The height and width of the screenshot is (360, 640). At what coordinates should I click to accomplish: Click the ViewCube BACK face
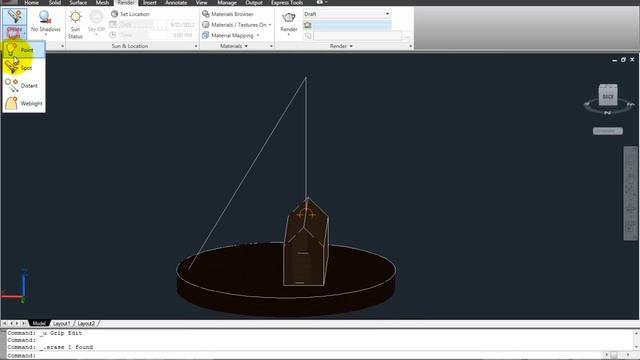[x=608, y=96]
